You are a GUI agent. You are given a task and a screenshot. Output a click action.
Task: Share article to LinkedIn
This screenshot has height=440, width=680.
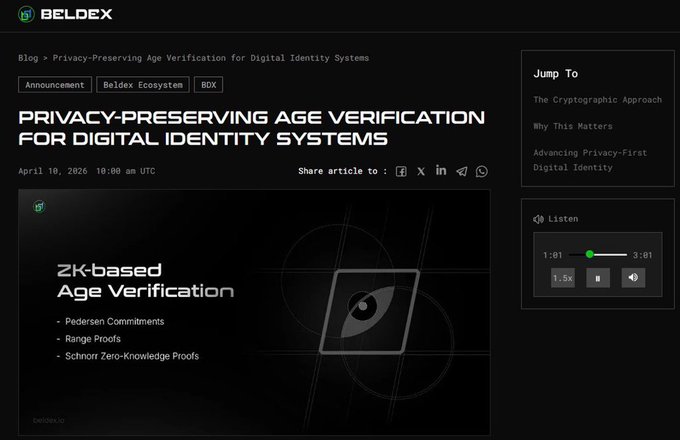tap(441, 170)
